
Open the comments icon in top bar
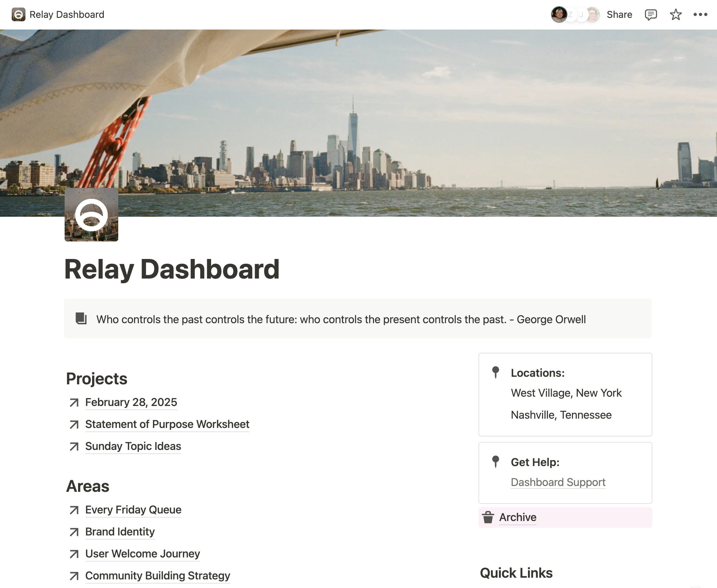tap(651, 14)
